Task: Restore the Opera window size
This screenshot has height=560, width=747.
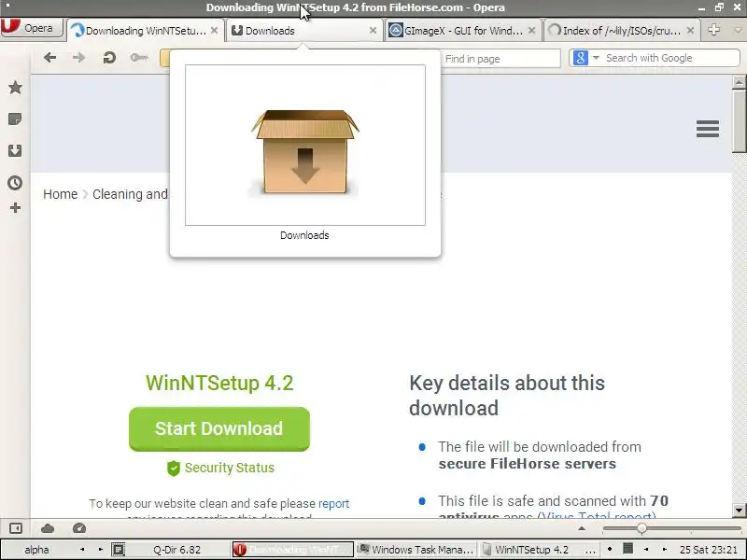Action: coord(719,7)
